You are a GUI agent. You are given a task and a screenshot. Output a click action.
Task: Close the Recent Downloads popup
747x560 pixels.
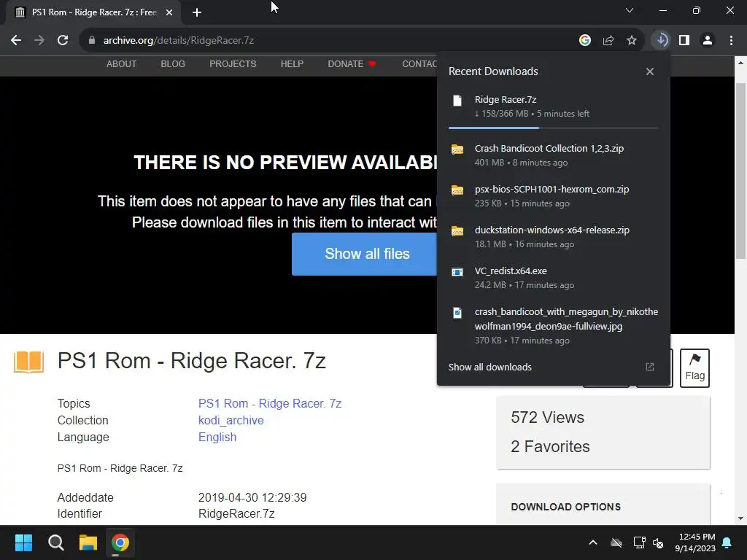(650, 71)
